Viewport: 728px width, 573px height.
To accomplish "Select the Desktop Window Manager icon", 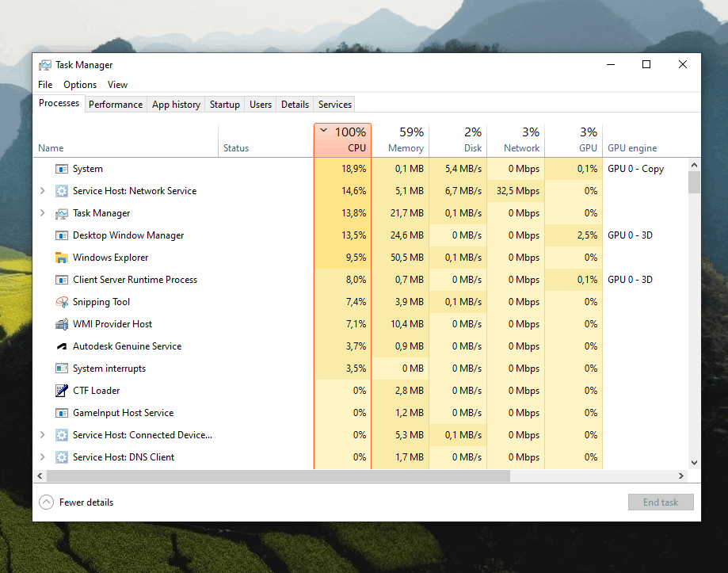I will 62,235.
